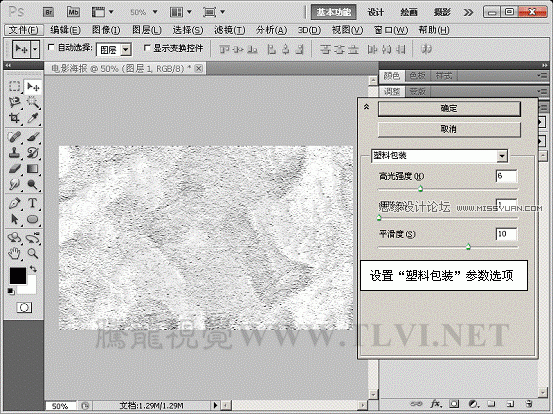Open the 窗口(W) menu
The height and width of the screenshot is (414, 553).
tap(391, 30)
